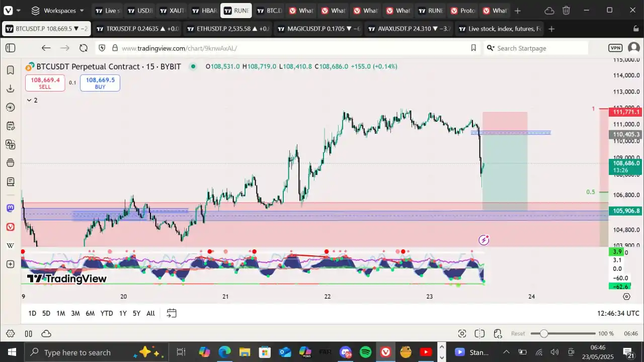Add a new web panel
644x362 pixels.
10,264
